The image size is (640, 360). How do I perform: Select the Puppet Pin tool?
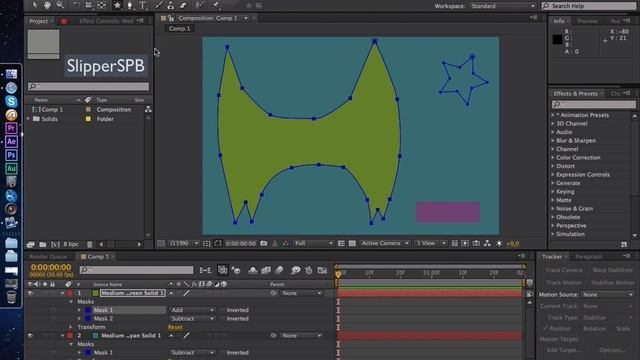tap(216, 5)
